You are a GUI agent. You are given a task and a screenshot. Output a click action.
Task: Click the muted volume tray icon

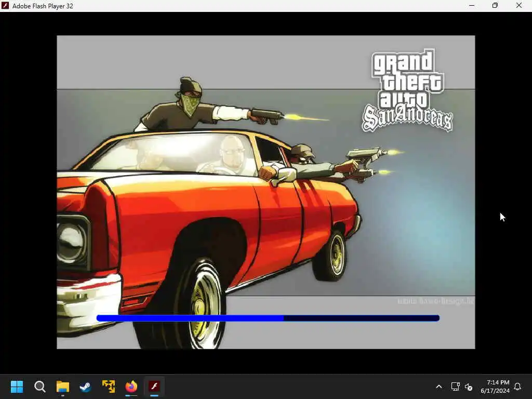pos(469,387)
